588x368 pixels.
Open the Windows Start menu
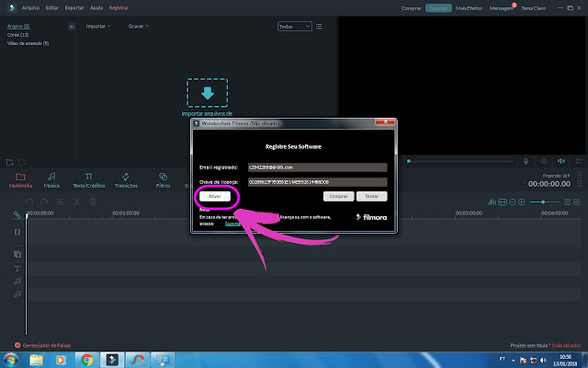pos(10,360)
